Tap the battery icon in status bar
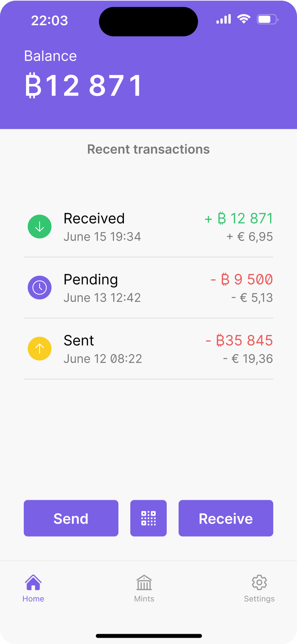The image size is (297, 644). [x=267, y=19]
